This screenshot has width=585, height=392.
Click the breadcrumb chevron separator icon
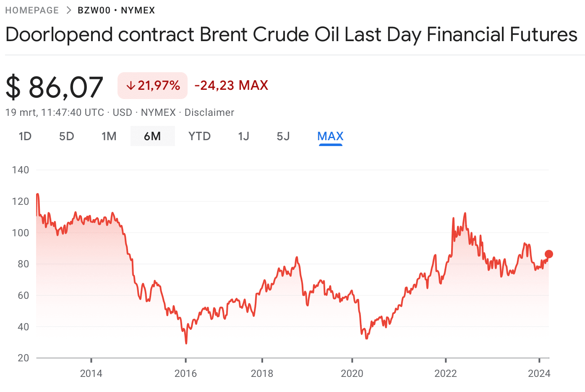click(x=69, y=10)
